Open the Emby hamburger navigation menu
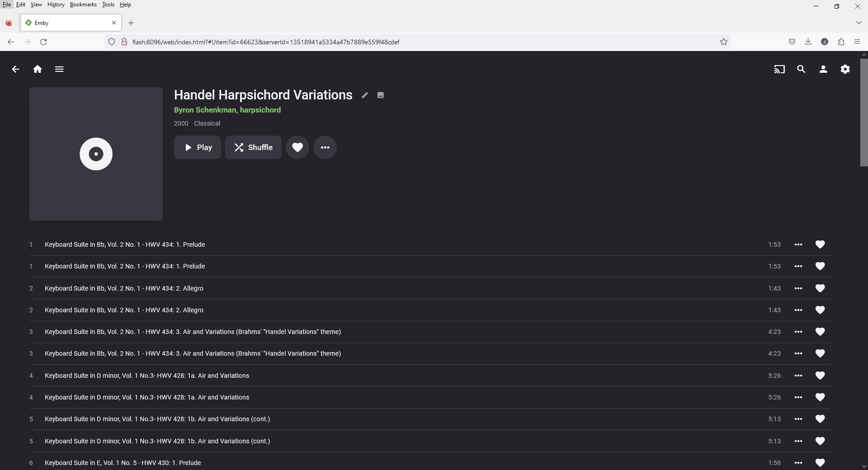 (59, 69)
